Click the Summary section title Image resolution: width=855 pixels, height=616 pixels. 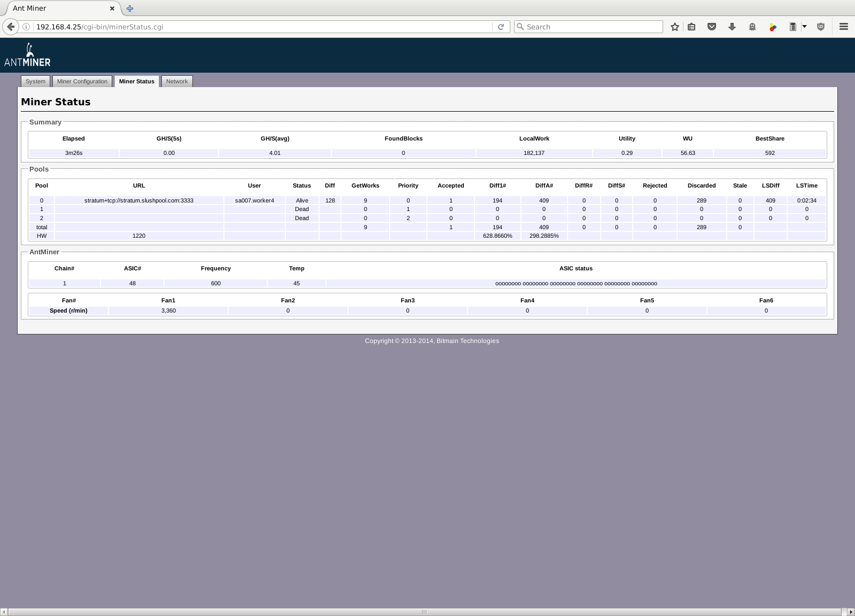45,122
